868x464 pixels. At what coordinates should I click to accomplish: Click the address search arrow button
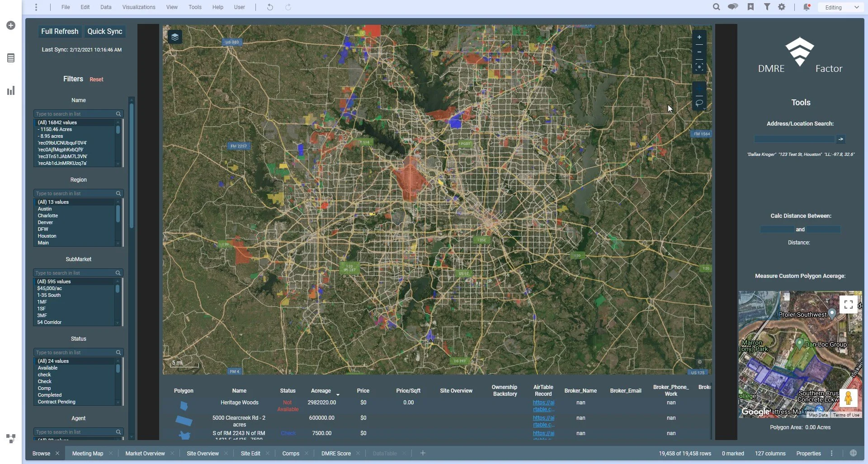point(840,139)
